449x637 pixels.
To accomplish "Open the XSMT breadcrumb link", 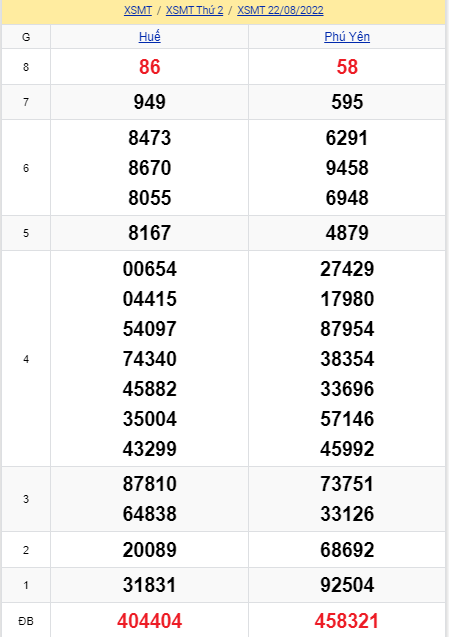I will click(138, 10).
